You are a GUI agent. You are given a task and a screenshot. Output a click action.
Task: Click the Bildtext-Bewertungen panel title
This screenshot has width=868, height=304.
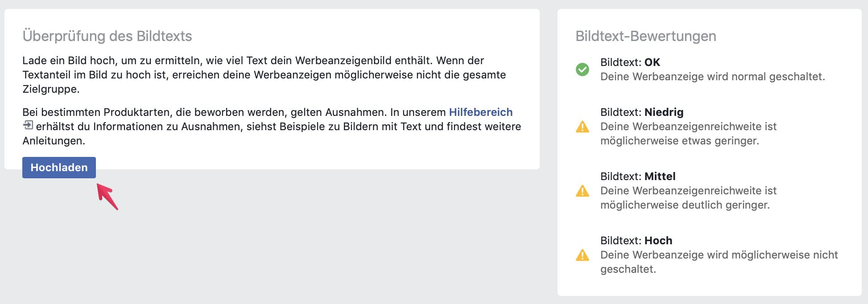click(x=645, y=36)
